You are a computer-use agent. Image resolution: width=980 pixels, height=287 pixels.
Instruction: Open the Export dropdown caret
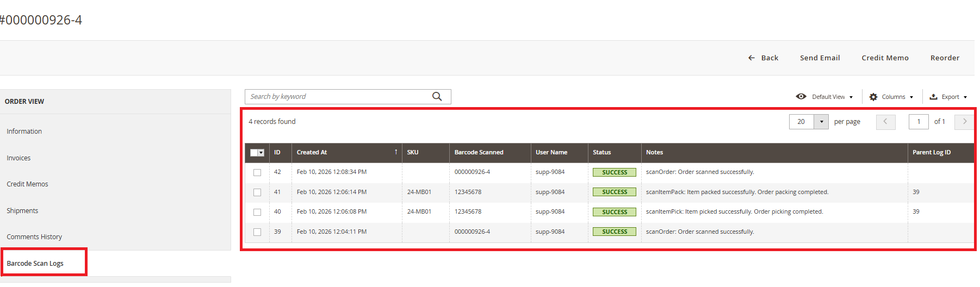(965, 97)
